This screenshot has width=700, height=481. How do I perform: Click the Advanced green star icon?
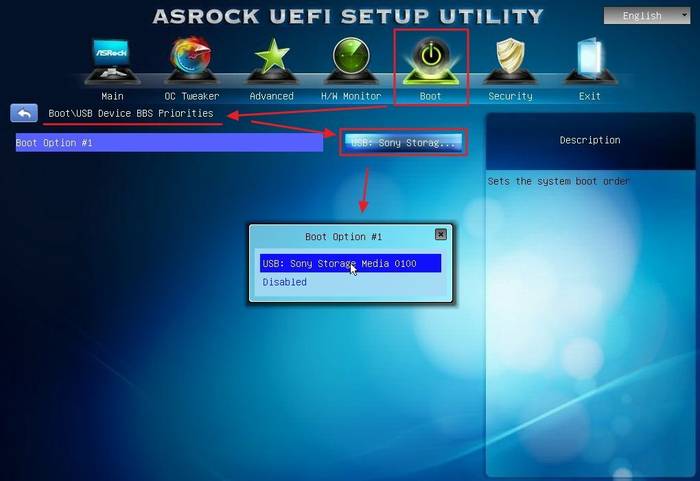[271, 60]
